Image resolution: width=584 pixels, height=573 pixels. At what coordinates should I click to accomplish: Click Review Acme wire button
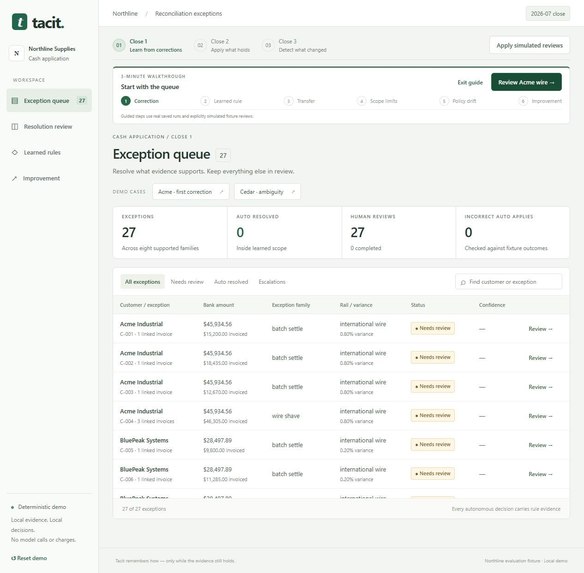click(526, 82)
